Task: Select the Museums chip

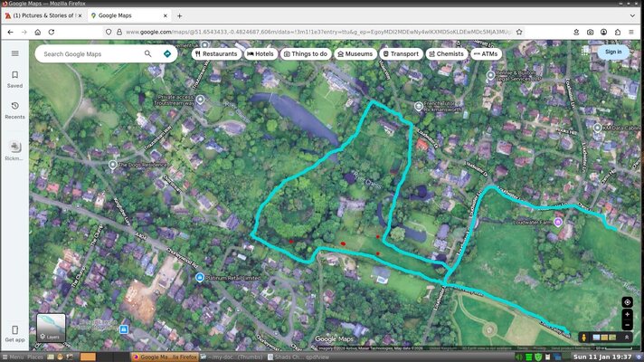Action: pos(355,53)
